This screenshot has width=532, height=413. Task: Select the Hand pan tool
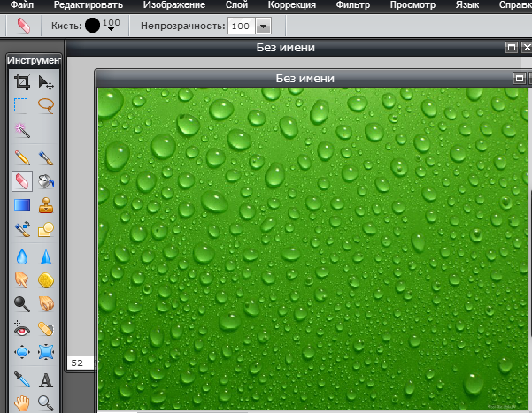coord(22,402)
